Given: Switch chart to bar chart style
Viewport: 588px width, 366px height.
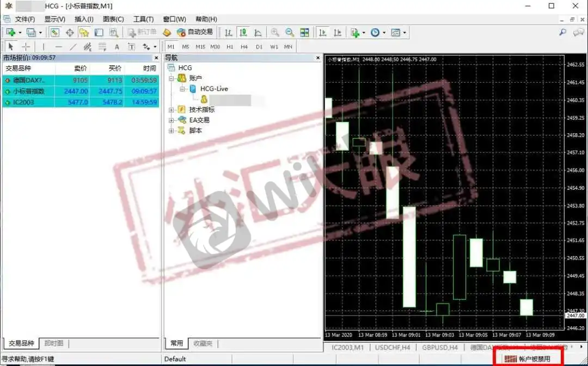Looking at the screenshot, I should pyautogui.click(x=228, y=33).
